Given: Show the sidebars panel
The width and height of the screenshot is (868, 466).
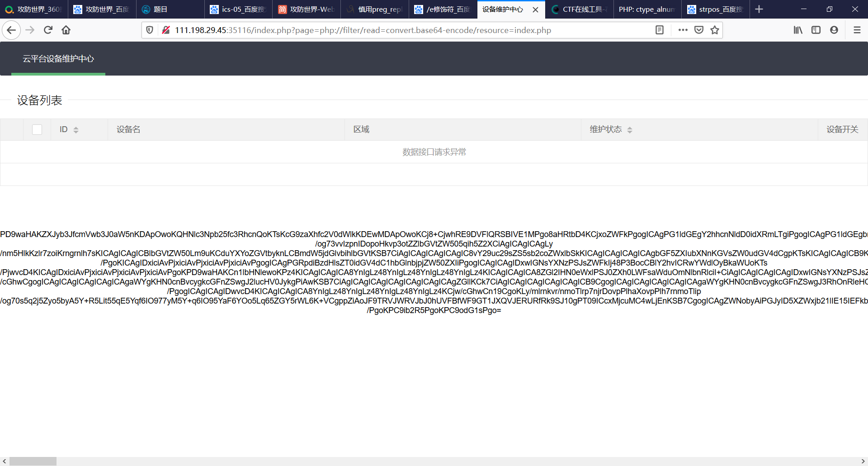Looking at the screenshot, I should (x=816, y=30).
